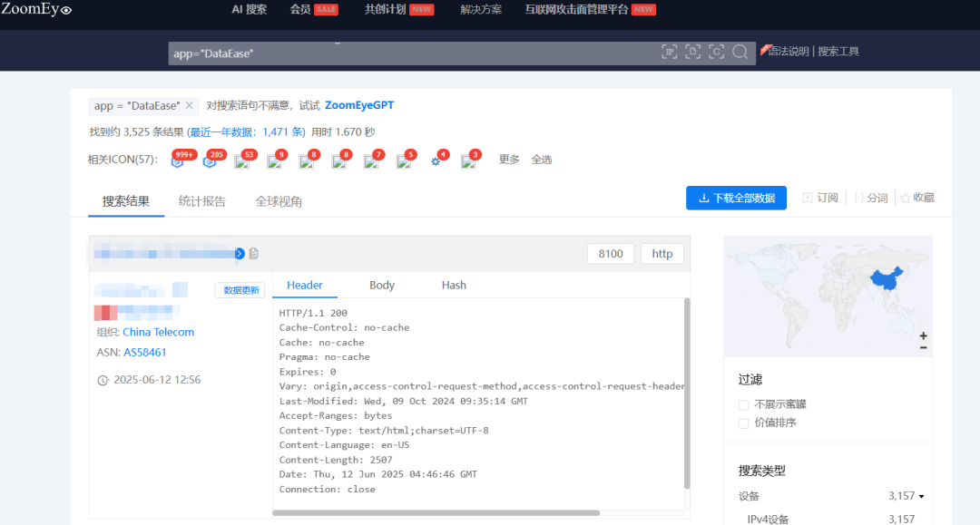Click the 分词 tokenizer button
980x525 pixels.
pyautogui.click(x=870, y=198)
